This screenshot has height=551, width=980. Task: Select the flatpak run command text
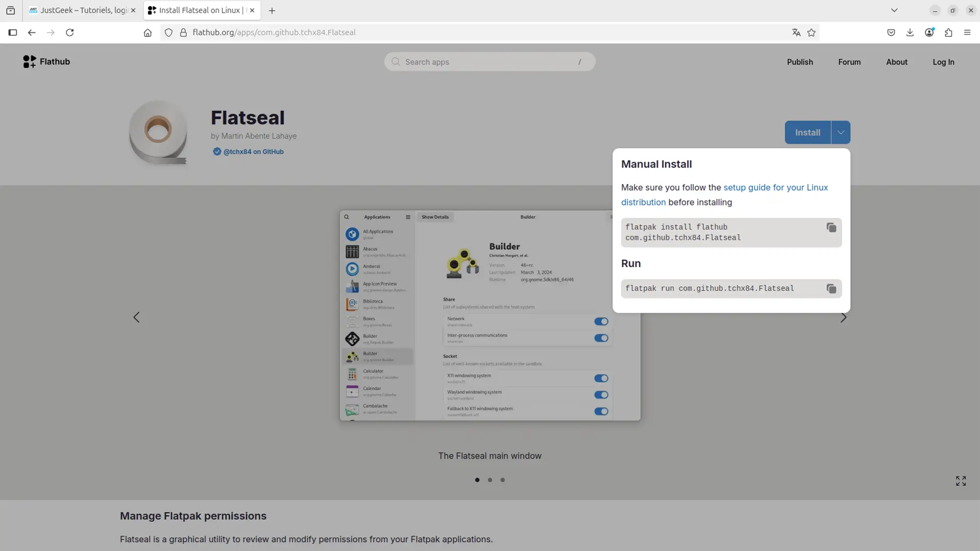pos(709,289)
